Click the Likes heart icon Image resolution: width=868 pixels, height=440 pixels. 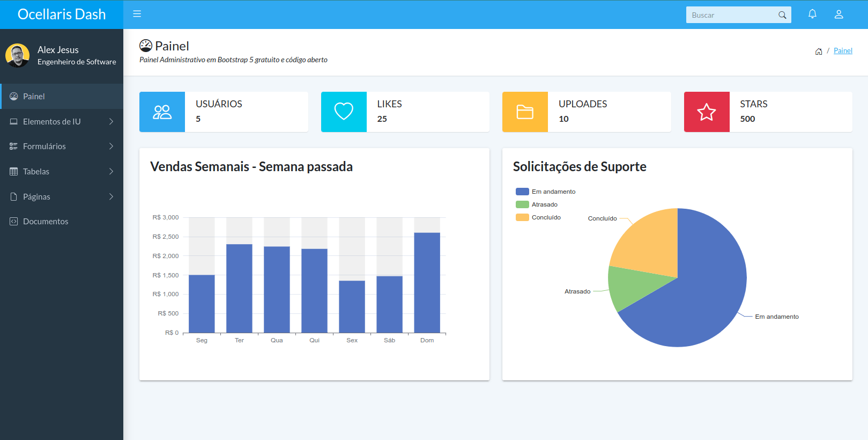point(344,112)
